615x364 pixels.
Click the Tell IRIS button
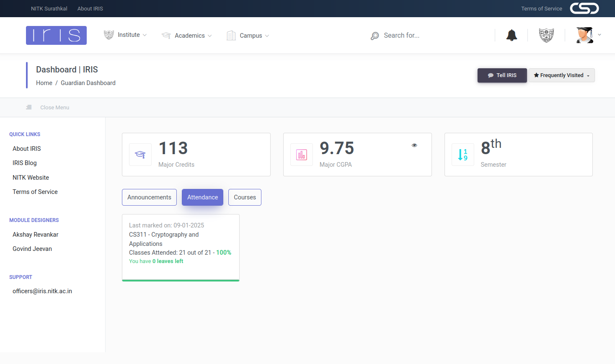[x=502, y=75]
